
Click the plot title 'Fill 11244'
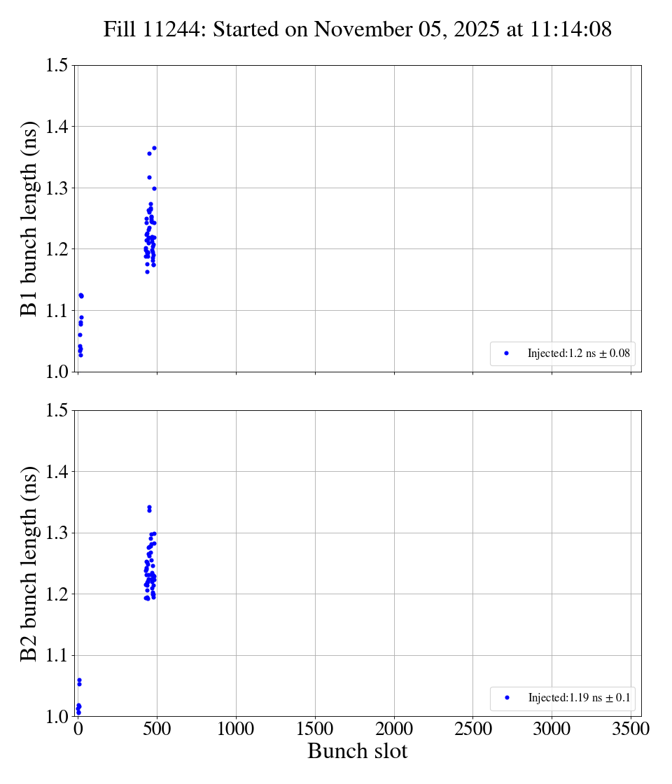357,29
